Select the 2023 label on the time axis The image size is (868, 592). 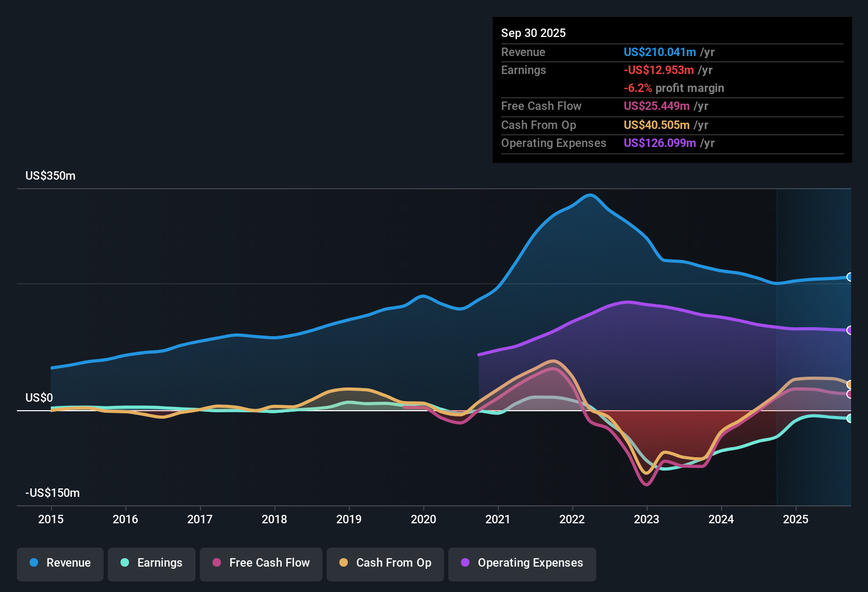pyautogui.click(x=647, y=520)
